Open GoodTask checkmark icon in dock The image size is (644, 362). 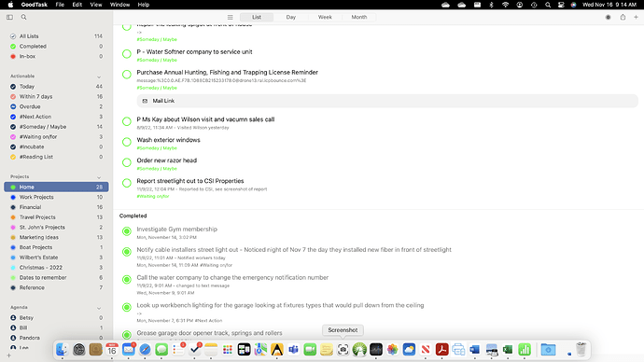click(195, 350)
